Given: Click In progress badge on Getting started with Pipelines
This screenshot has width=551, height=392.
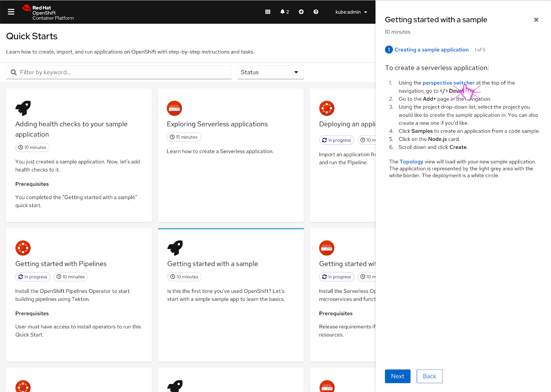Looking at the screenshot, I should (33, 277).
